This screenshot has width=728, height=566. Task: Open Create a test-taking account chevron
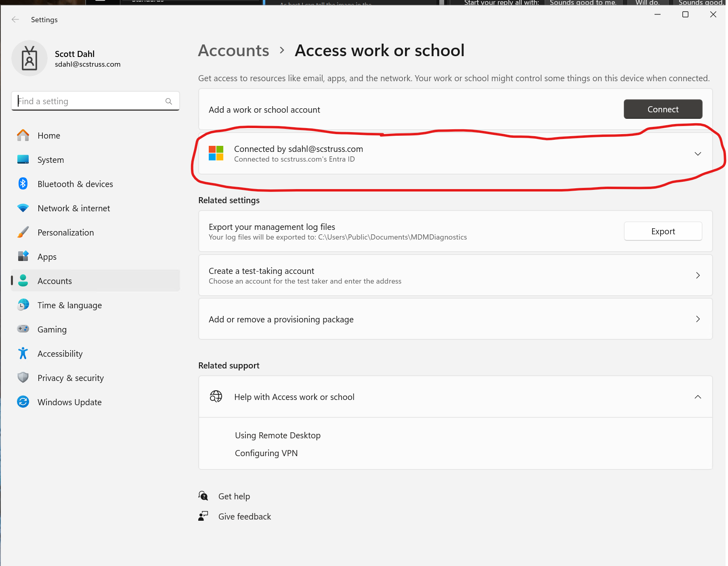pos(698,276)
